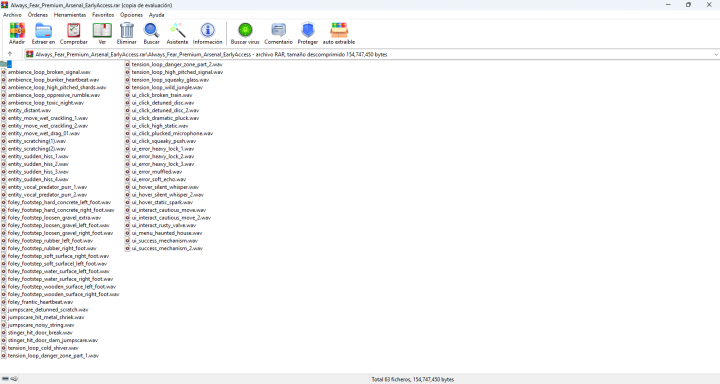Select ambience_loop_toxic_night.wav

pyautogui.click(x=43, y=103)
